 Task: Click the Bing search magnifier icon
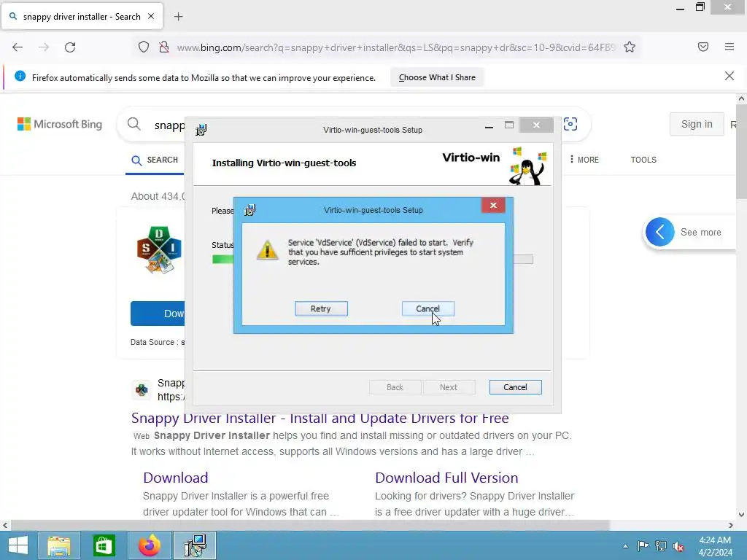(x=134, y=124)
